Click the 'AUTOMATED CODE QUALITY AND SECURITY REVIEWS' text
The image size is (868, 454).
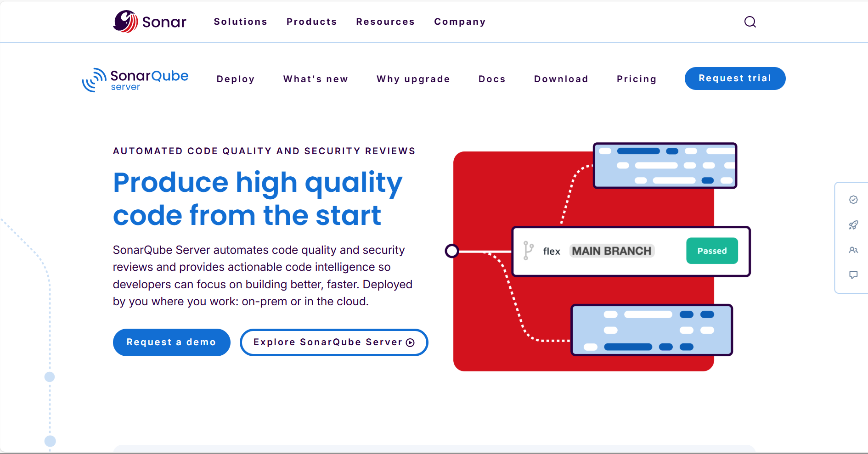click(264, 151)
